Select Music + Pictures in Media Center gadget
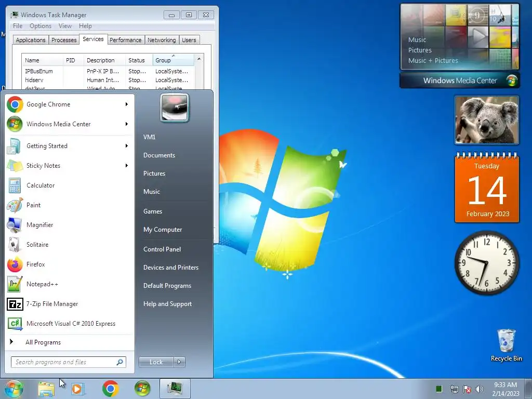 433,61
